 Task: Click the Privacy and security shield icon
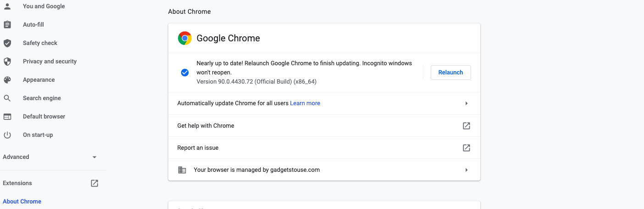[x=7, y=62]
